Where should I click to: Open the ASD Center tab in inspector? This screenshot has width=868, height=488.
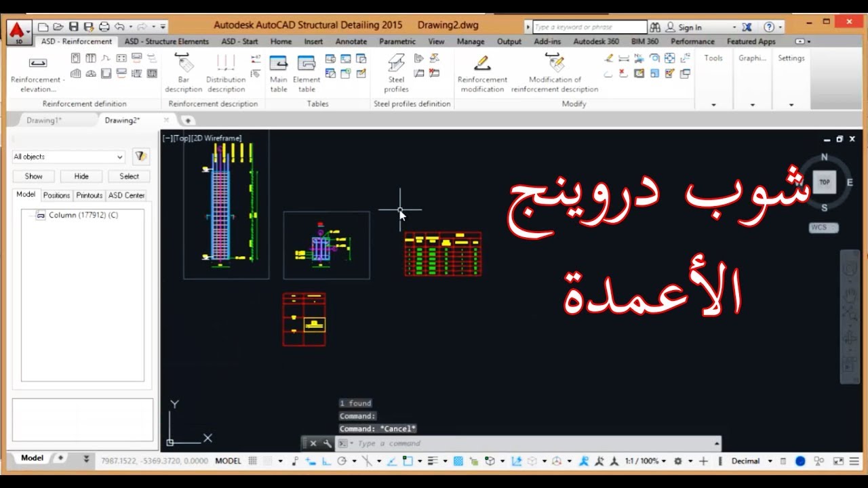(126, 195)
